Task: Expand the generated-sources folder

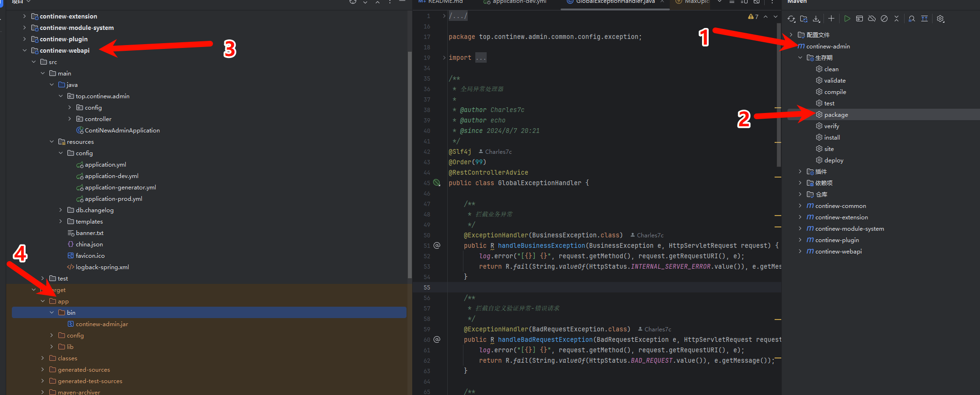Action: pyautogui.click(x=43, y=369)
